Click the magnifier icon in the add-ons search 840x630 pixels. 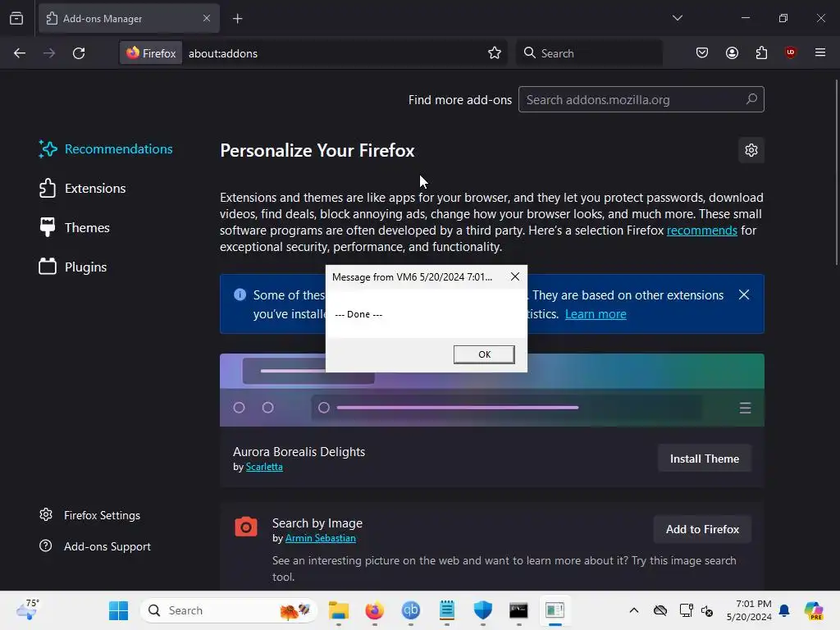[x=751, y=99]
